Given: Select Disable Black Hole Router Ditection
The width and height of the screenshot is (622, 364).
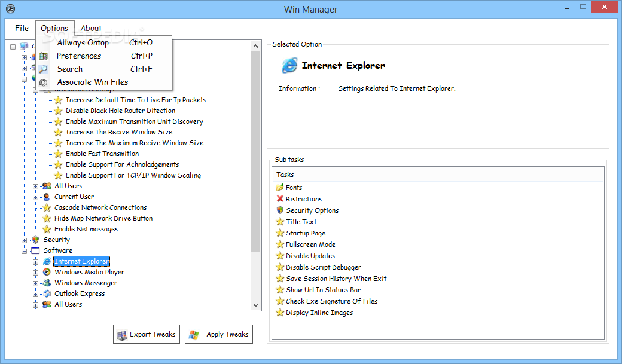Looking at the screenshot, I should pyautogui.click(x=121, y=111).
